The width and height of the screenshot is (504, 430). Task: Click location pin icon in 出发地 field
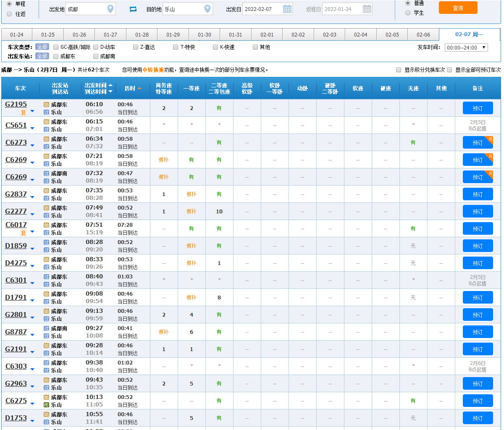coord(110,9)
